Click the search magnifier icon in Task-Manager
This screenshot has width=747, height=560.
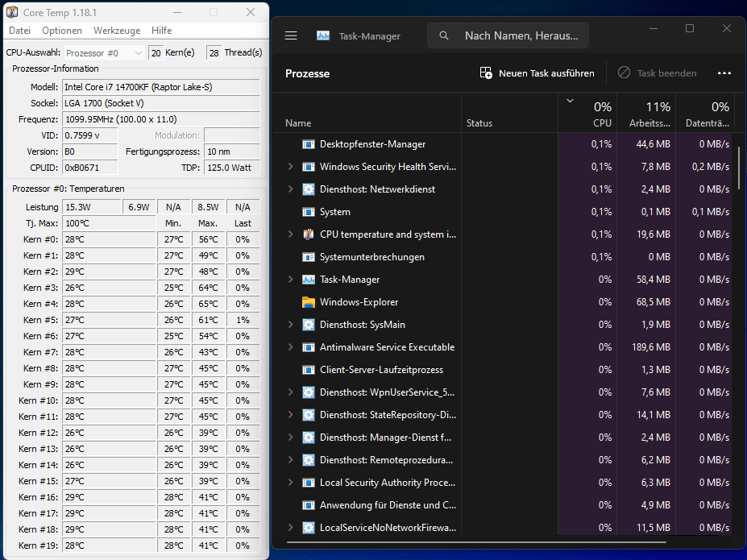click(x=443, y=35)
